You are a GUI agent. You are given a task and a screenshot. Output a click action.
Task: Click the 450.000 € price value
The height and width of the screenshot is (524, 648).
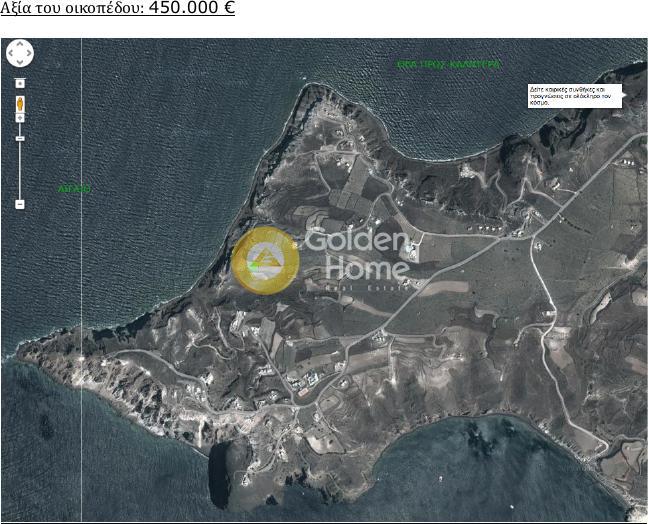[191, 9]
